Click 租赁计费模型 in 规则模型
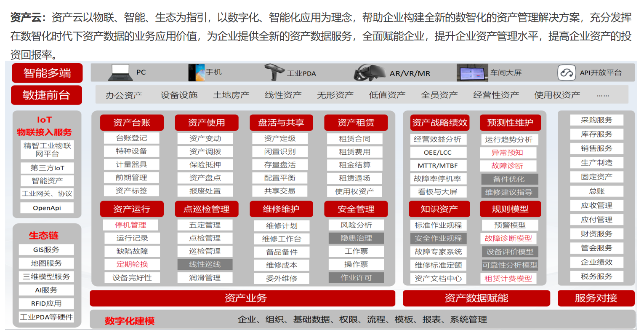 tap(508, 278)
